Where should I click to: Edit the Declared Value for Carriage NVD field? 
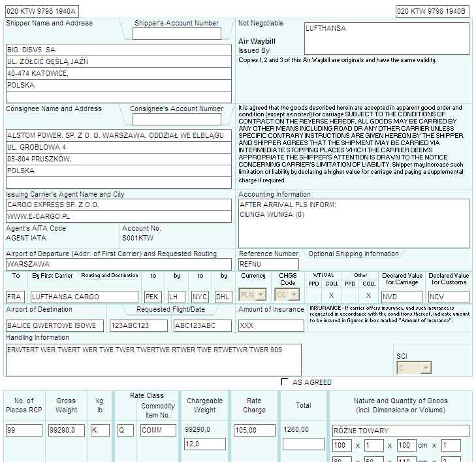pyautogui.click(x=402, y=297)
